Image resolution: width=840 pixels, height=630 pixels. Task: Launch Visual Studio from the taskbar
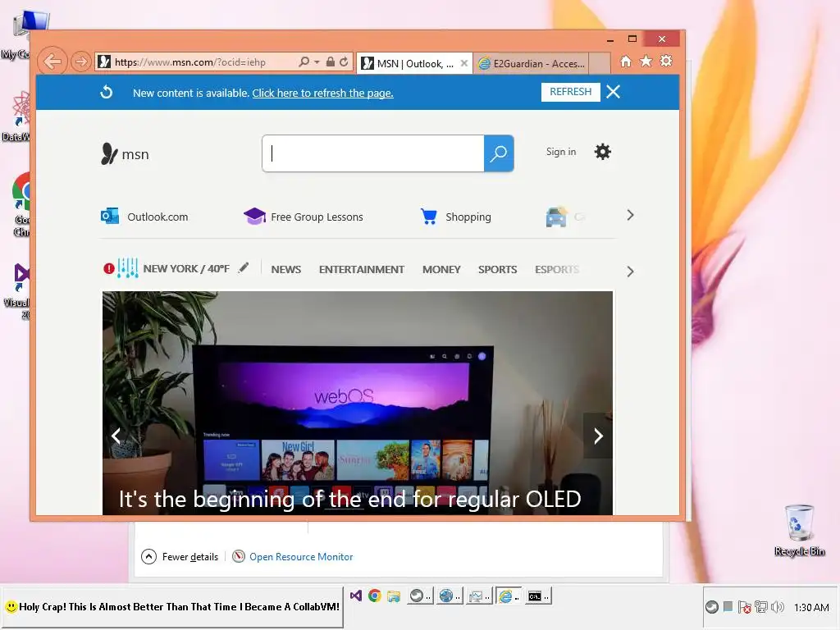click(356, 596)
